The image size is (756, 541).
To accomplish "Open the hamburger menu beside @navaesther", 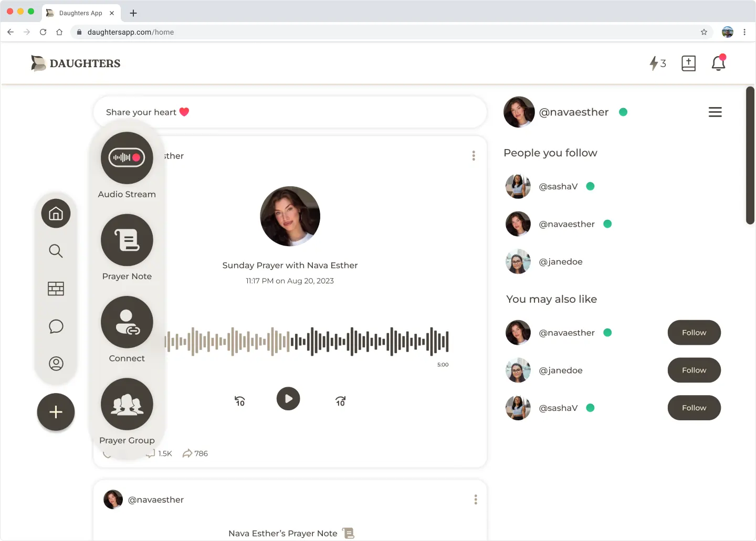I will point(715,112).
